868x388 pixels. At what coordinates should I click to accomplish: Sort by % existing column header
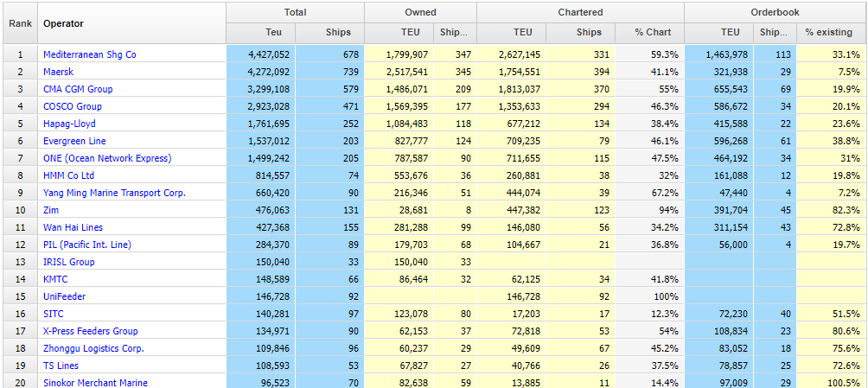point(832,33)
